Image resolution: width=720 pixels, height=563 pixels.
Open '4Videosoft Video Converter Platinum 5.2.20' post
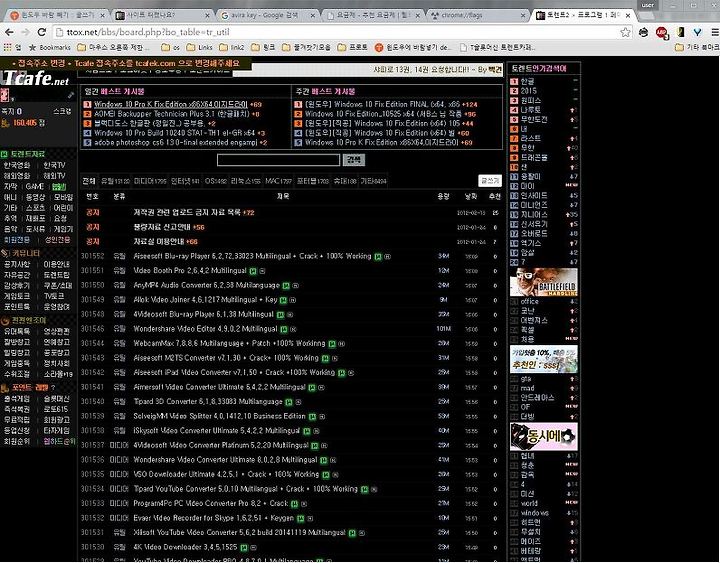pyautogui.click(x=220, y=445)
